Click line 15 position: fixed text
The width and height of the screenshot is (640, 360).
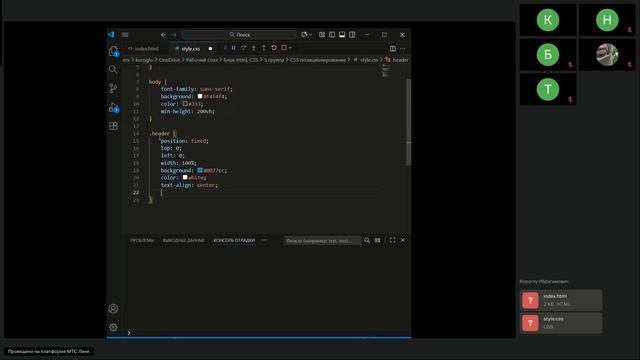[x=184, y=141]
